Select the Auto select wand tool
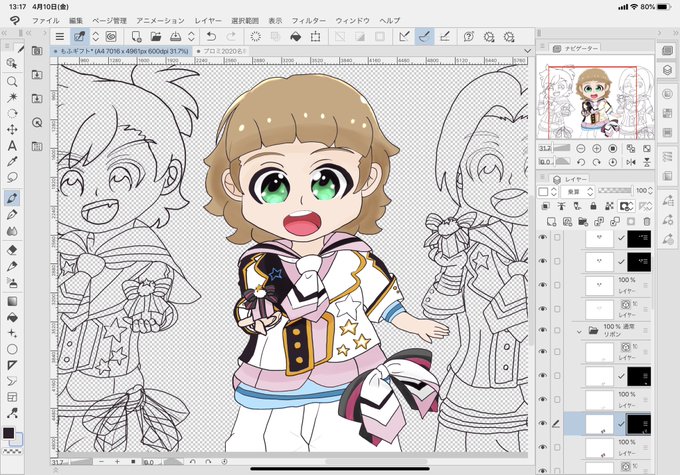 click(12, 97)
